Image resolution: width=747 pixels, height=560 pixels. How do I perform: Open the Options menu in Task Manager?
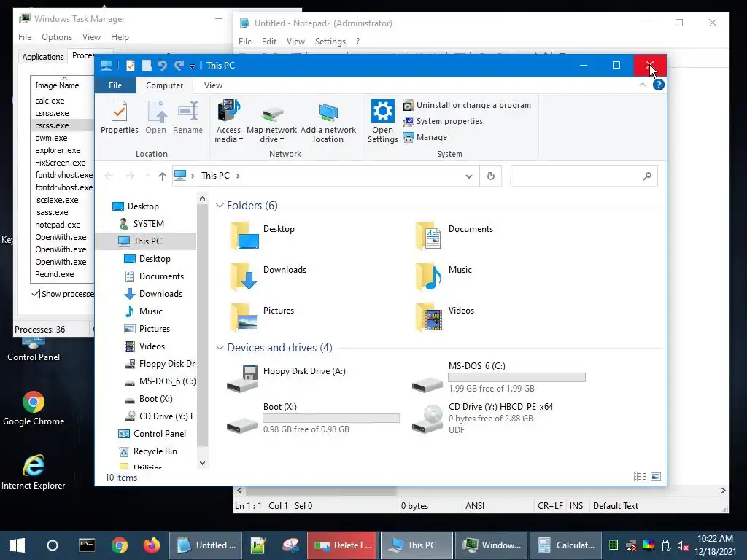pyautogui.click(x=57, y=37)
